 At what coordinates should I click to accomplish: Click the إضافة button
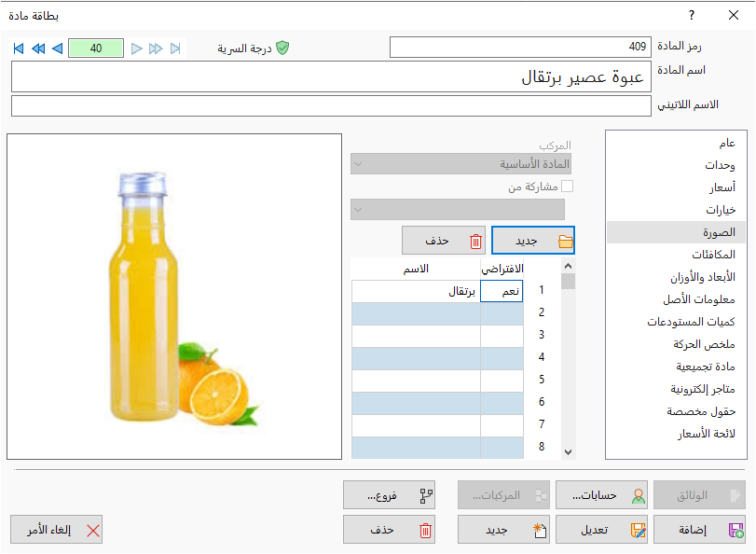tap(699, 530)
